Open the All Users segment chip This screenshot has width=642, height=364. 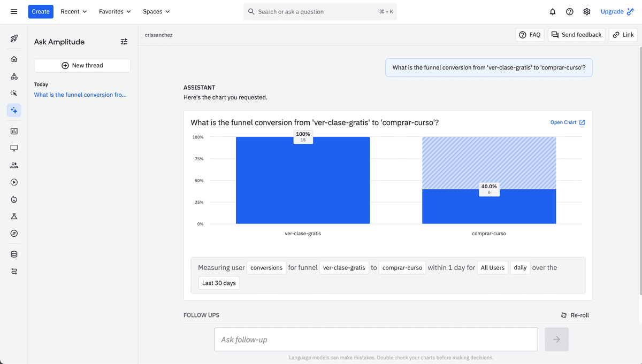pos(493,268)
